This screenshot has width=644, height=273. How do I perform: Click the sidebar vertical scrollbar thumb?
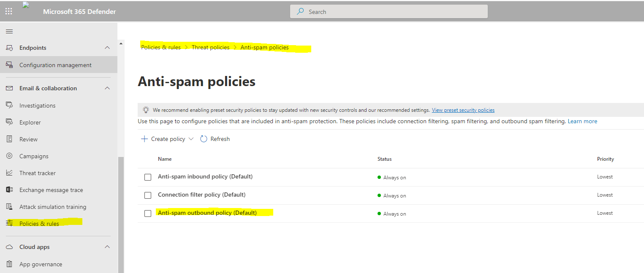click(121, 215)
